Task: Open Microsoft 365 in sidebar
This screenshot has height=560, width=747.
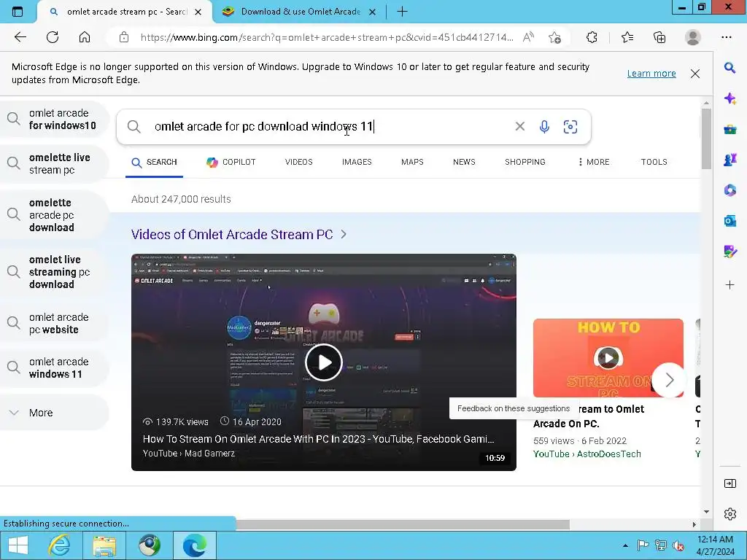Action: [x=729, y=190]
